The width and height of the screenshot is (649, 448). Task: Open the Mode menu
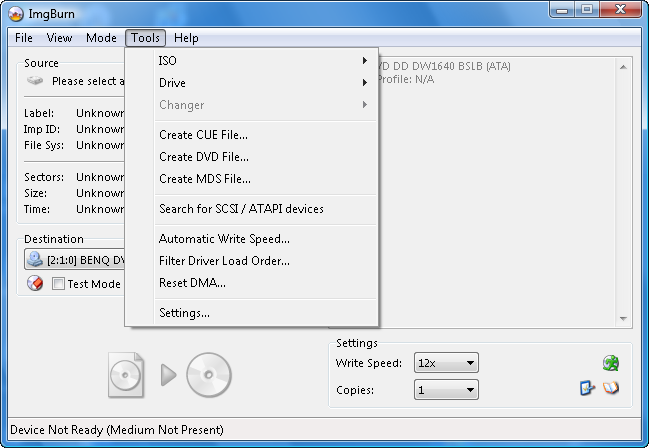[101, 38]
